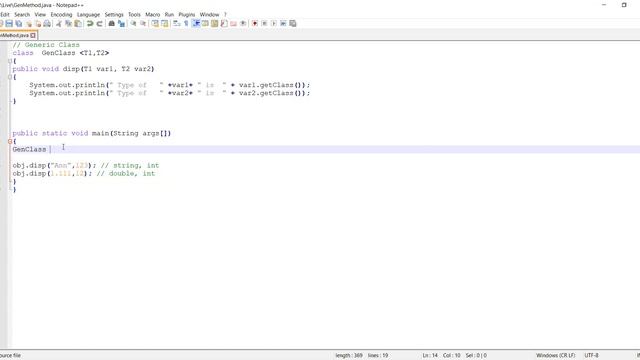Click the length 369 status bar entry
640x360 pixels.
pos(349,356)
